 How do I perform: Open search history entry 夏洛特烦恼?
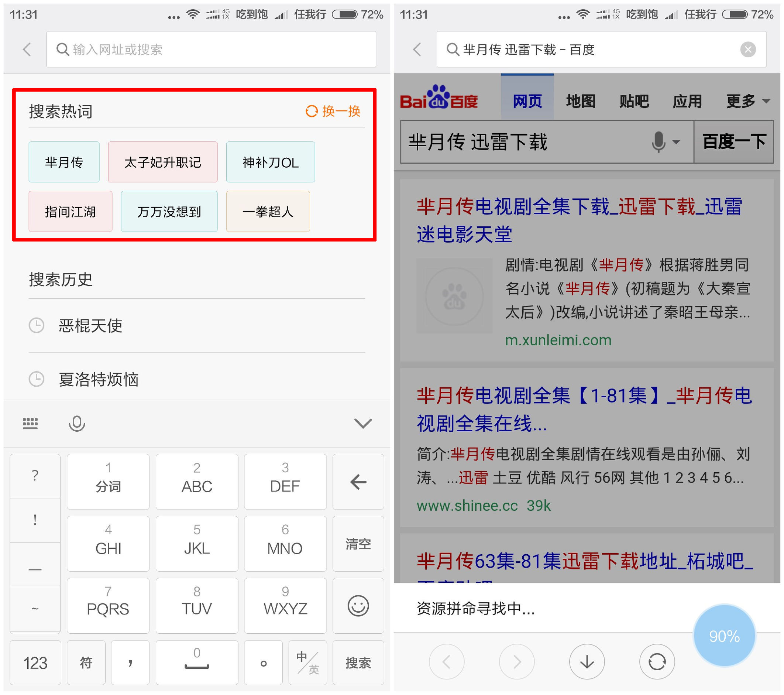pyautogui.click(x=197, y=379)
